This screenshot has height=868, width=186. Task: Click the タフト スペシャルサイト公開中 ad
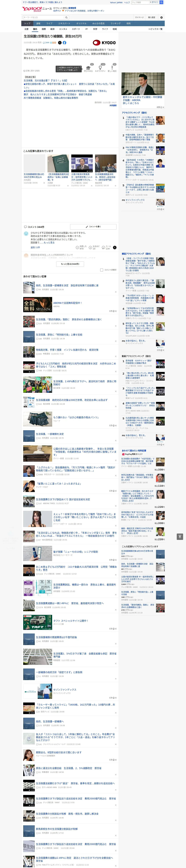coord(71,621)
